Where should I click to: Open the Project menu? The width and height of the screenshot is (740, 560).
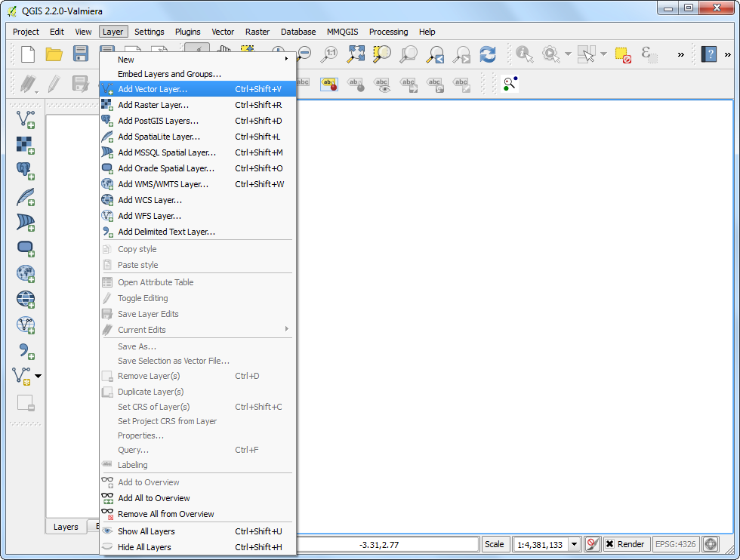tap(26, 32)
